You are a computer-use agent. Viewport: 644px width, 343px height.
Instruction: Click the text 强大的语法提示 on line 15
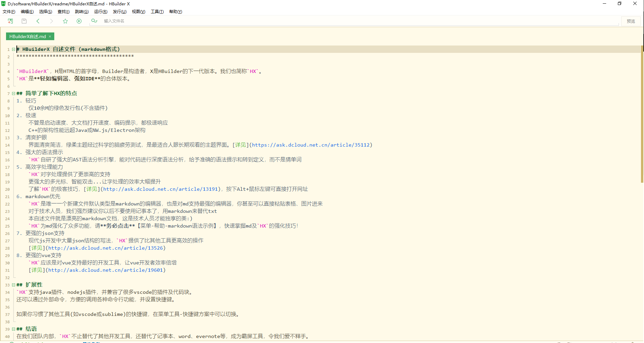44,152
